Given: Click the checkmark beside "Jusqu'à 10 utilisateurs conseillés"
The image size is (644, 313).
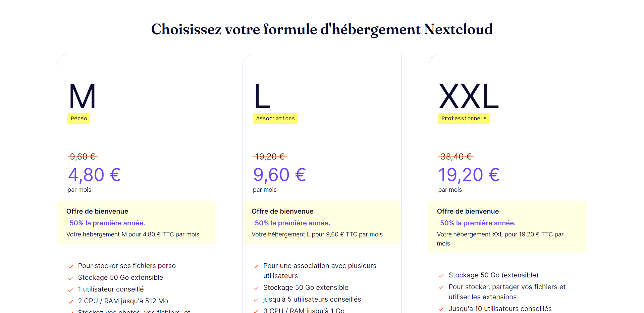Looking at the screenshot, I should coord(441,309).
